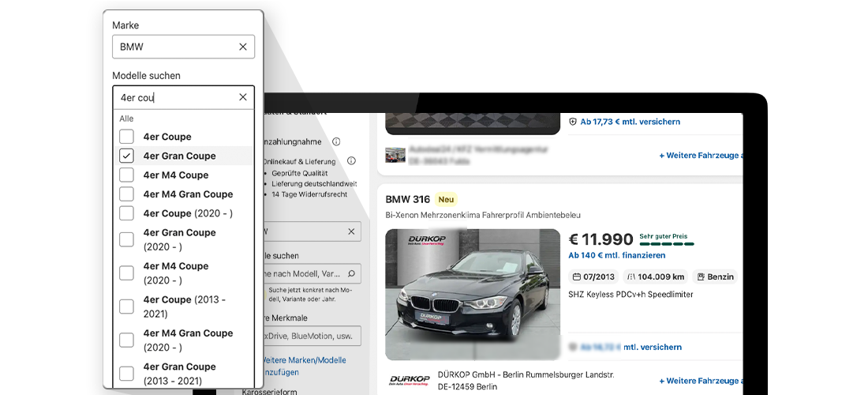The width and height of the screenshot is (868, 395).
Task: Select the 'Alle' option in model list
Action: [127, 118]
